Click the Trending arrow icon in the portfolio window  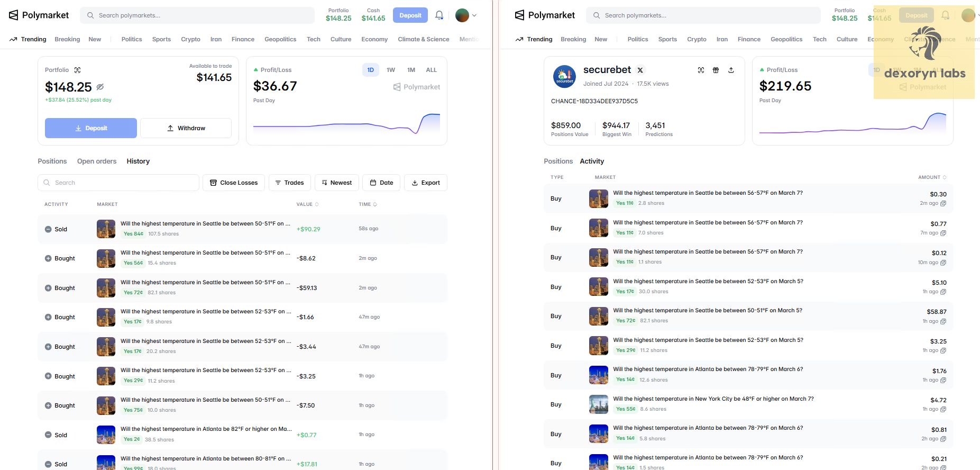coord(13,39)
